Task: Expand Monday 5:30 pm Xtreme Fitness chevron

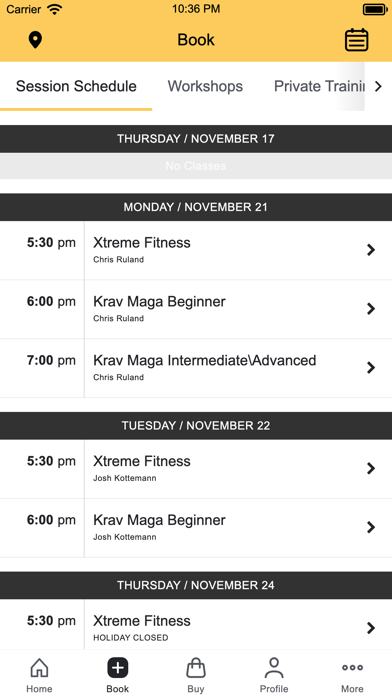Action: click(371, 250)
